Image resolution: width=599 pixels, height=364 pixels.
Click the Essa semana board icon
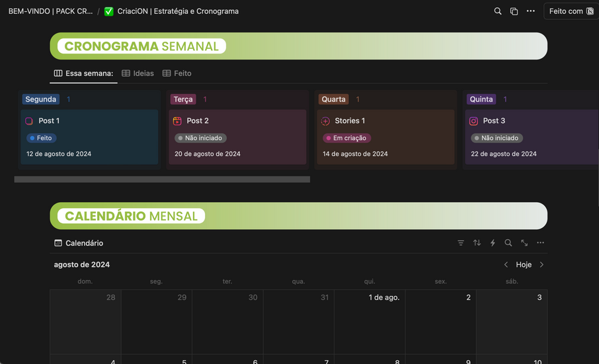pos(58,73)
